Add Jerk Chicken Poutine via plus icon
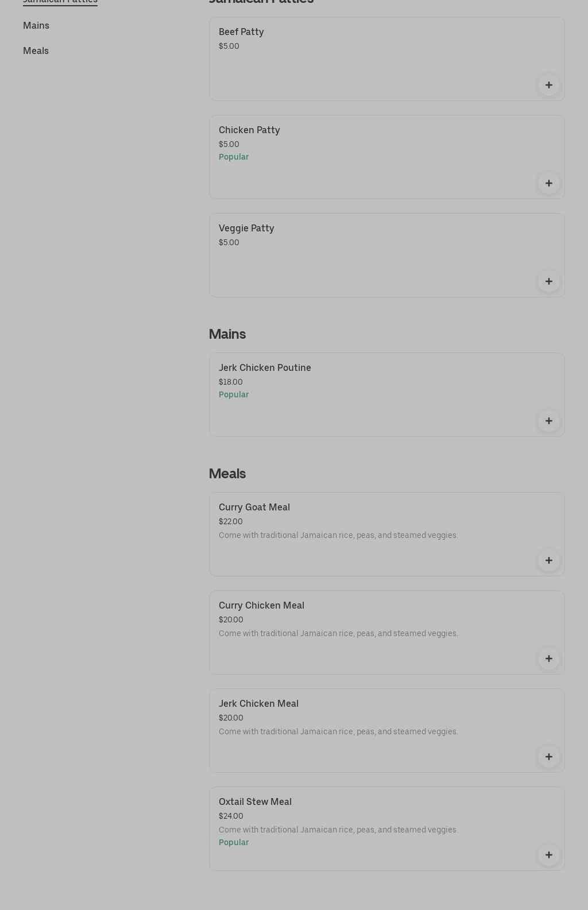Viewport: 588px width, 910px height. pyautogui.click(x=548, y=420)
